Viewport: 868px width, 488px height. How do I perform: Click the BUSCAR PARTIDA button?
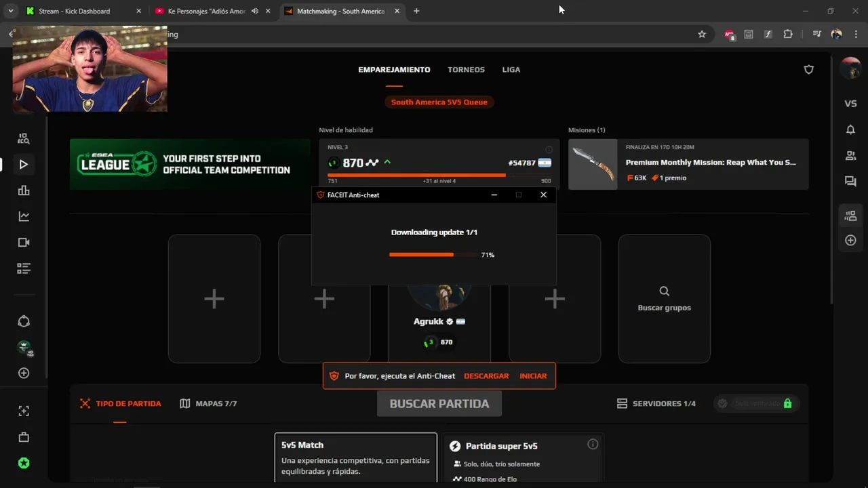click(x=439, y=403)
